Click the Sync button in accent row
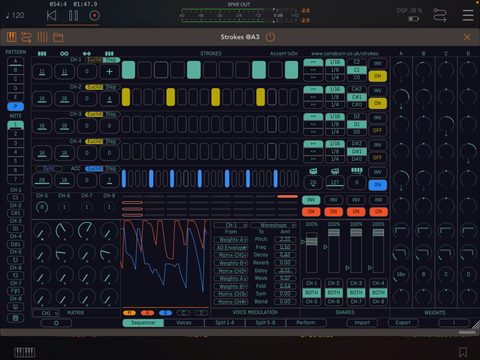Screen dimensions: 480x360 (49, 168)
